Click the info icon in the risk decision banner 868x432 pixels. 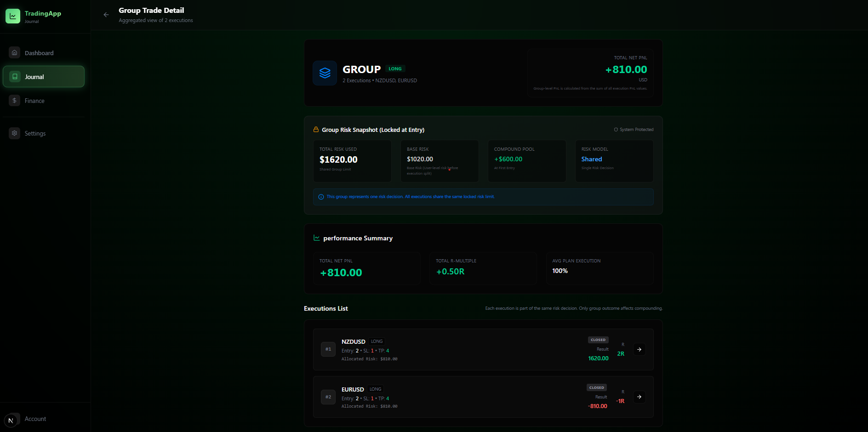coord(320,197)
